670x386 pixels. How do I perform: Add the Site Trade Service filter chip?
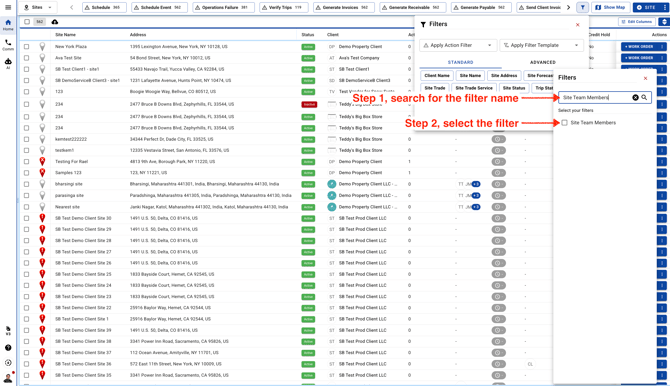click(473, 88)
